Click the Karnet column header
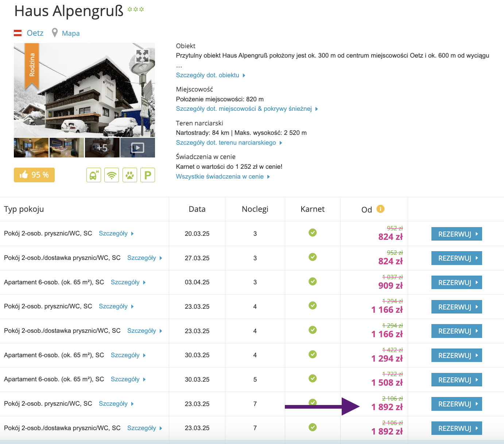 click(313, 209)
